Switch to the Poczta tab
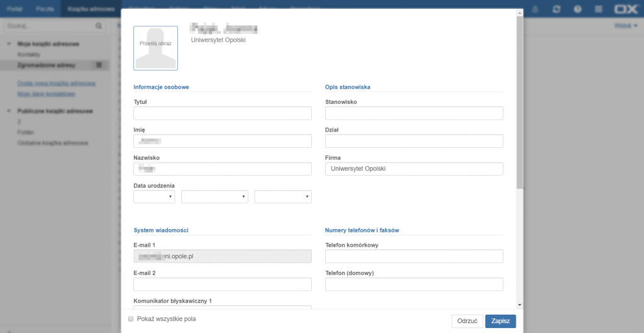This screenshot has height=333, width=644. coord(45,9)
